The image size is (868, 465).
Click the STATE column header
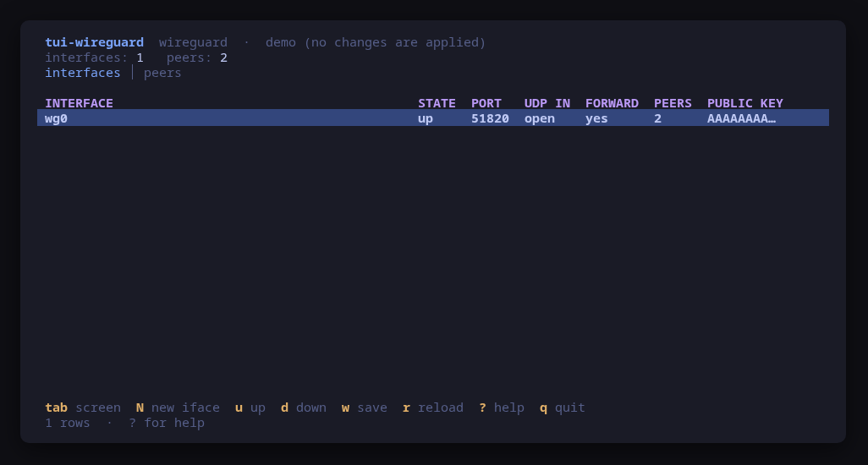click(437, 103)
